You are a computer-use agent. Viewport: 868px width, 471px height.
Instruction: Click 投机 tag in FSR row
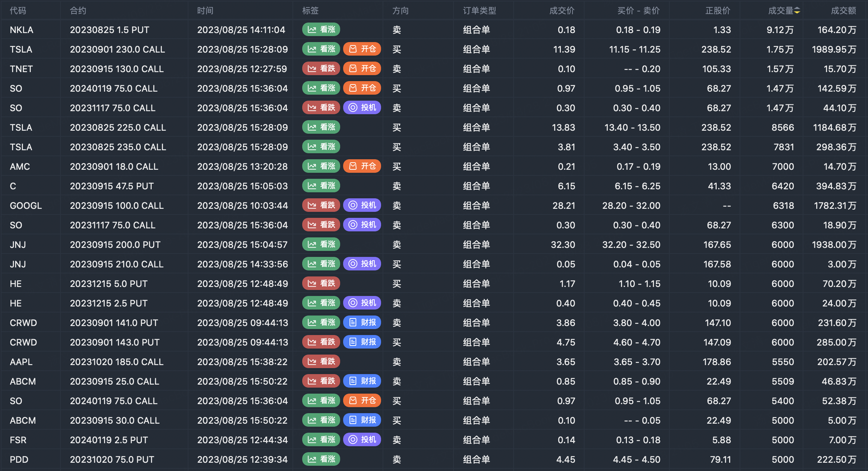click(362, 440)
